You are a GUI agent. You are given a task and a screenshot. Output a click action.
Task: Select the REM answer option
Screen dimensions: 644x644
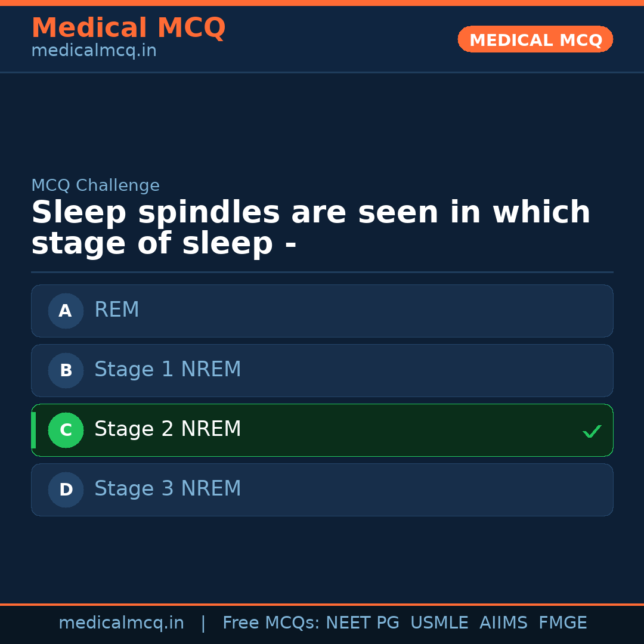pos(322,311)
